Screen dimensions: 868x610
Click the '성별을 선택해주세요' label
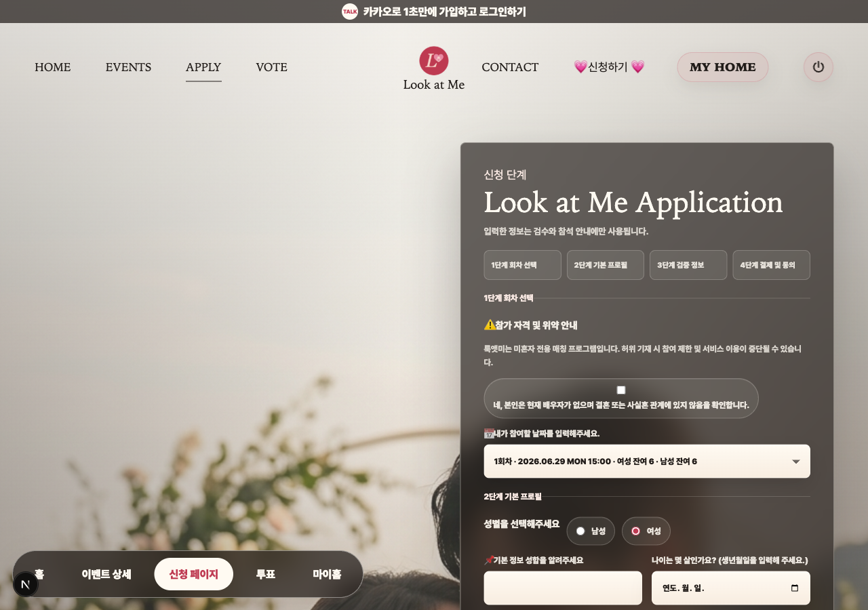[521, 524]
